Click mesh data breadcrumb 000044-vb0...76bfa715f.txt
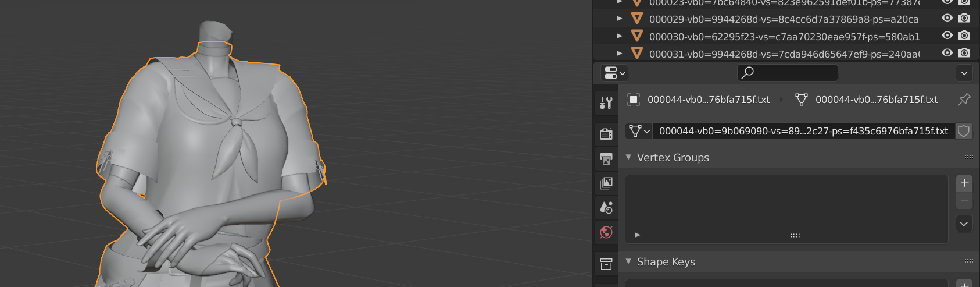The height and width of the screenshot is (287, 980). (877, 100)
